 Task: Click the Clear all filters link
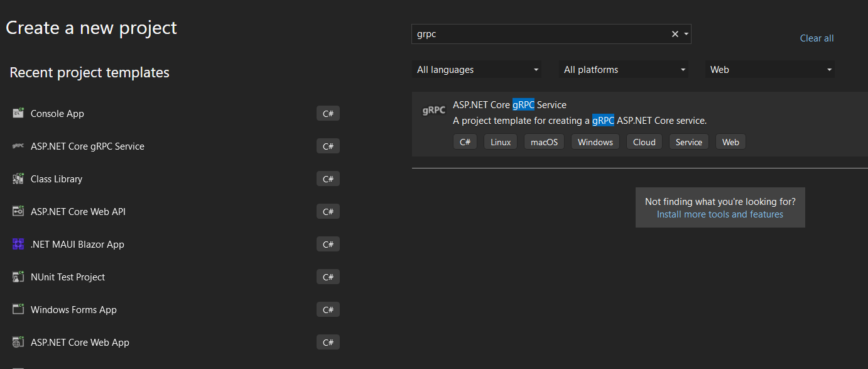coord(816,38)
